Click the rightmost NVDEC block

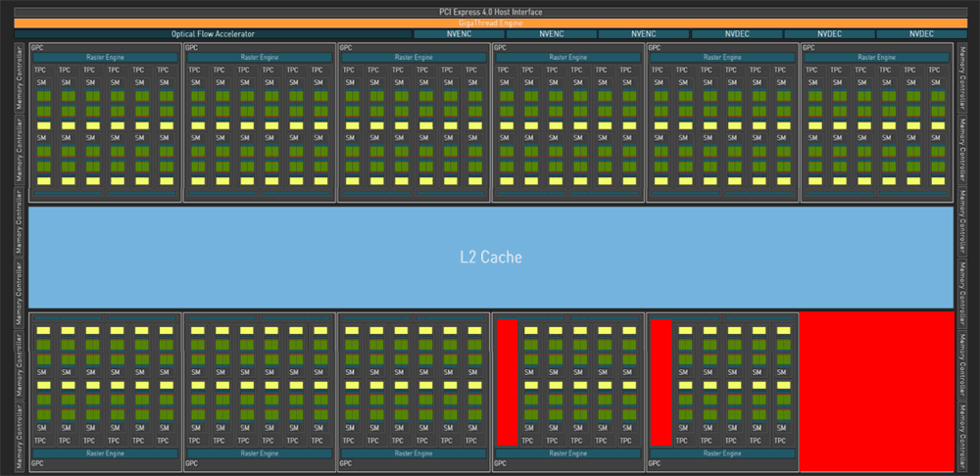pos(922,33)
